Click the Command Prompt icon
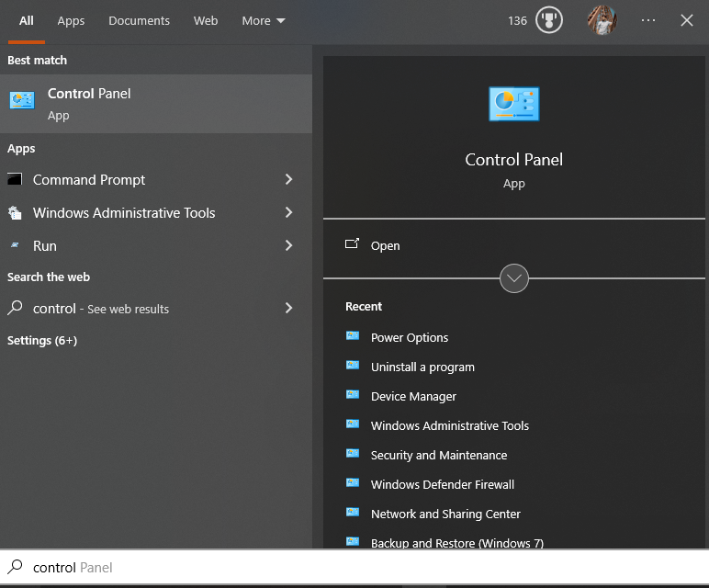The image size is (709, 588). point(15,179)
